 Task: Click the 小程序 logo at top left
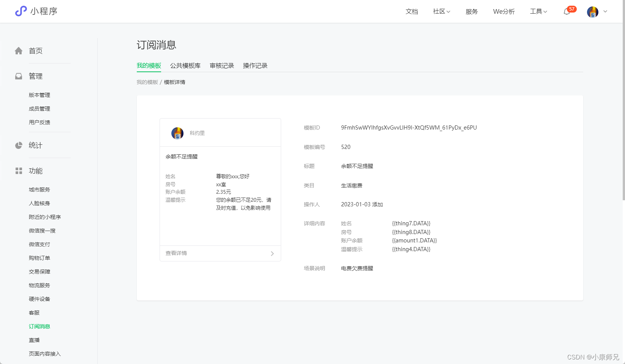36,11
